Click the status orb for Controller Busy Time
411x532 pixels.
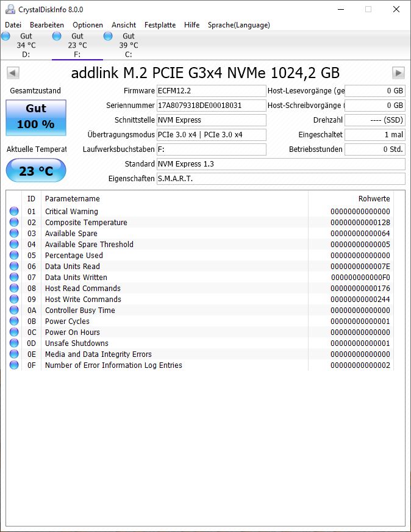(x=14, y=310)
